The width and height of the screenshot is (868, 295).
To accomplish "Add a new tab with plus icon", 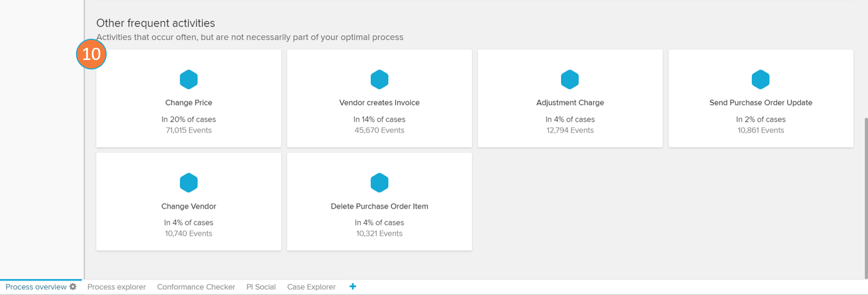I will point(353,286).
